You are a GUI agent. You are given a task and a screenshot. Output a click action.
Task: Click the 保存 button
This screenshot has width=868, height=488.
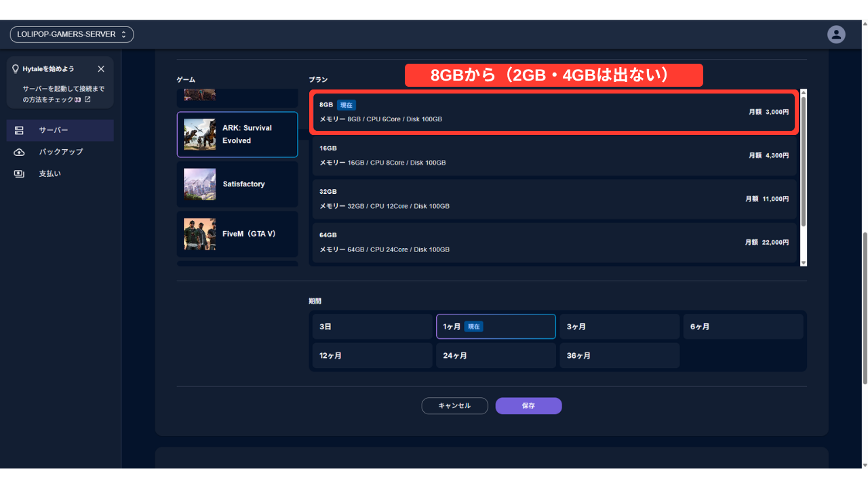pyautogui.click(x=528, y=406)
